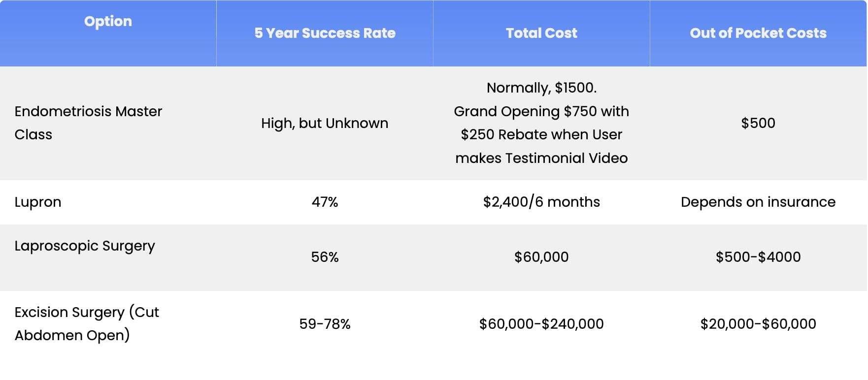Viewport: 868px width, 380px height.
Task: Select the 47% success rate cell
Action: pos(325,202)
